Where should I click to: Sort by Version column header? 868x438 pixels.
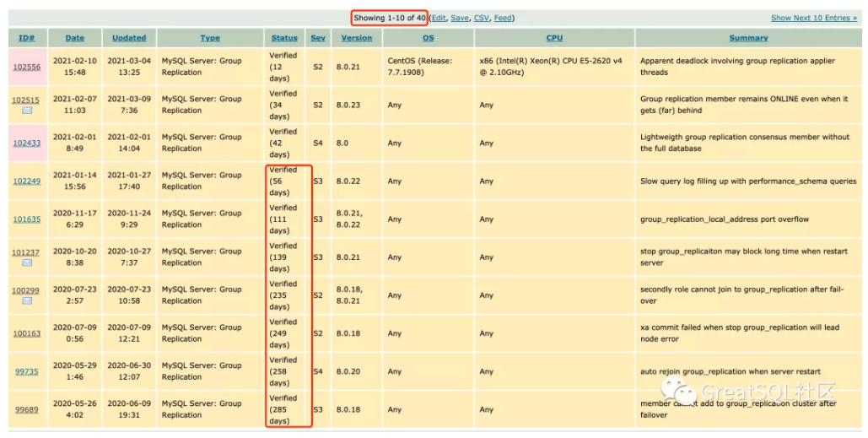(x=357, y=38)
